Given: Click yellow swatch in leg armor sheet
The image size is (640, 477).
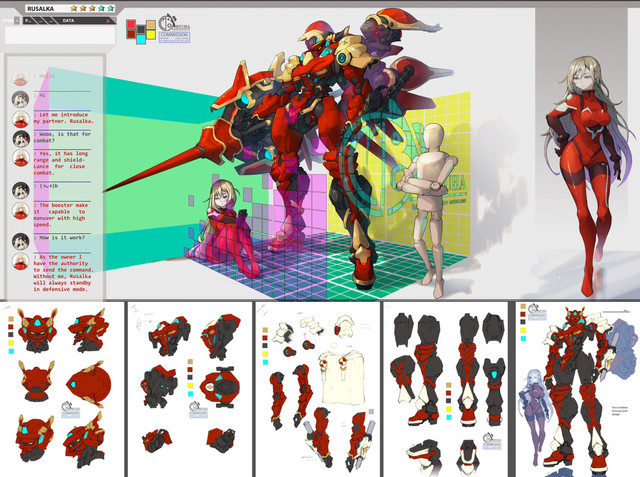Looking at the screenshot, I should coord(449,409).
